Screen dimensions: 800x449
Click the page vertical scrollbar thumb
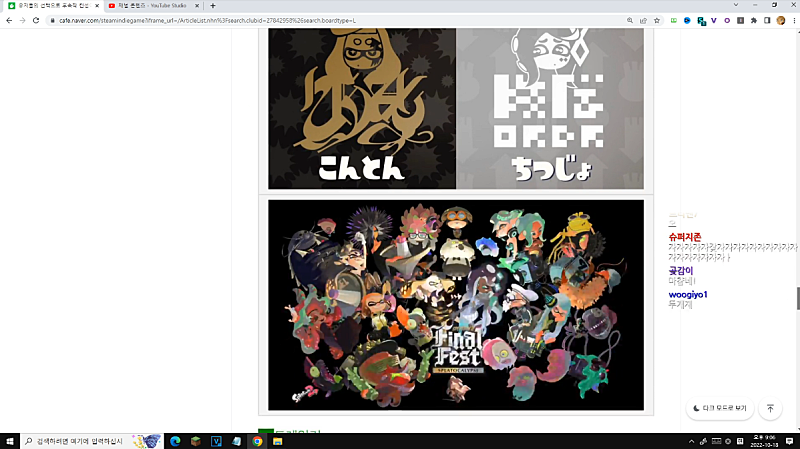pos(798,298)
